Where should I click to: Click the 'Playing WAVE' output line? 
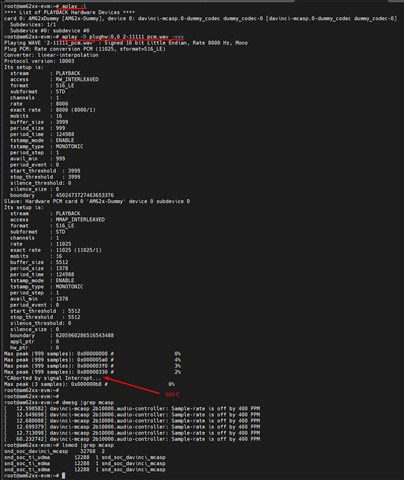point(126,43)
